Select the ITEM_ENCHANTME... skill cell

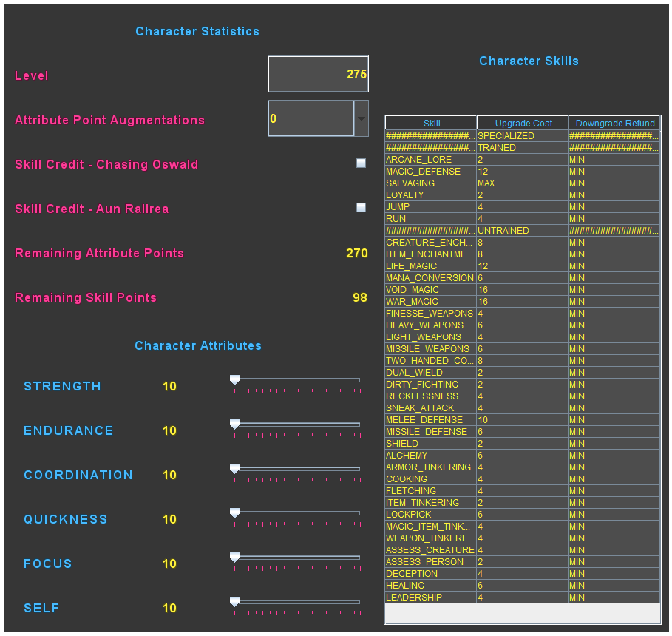point(431,254)
